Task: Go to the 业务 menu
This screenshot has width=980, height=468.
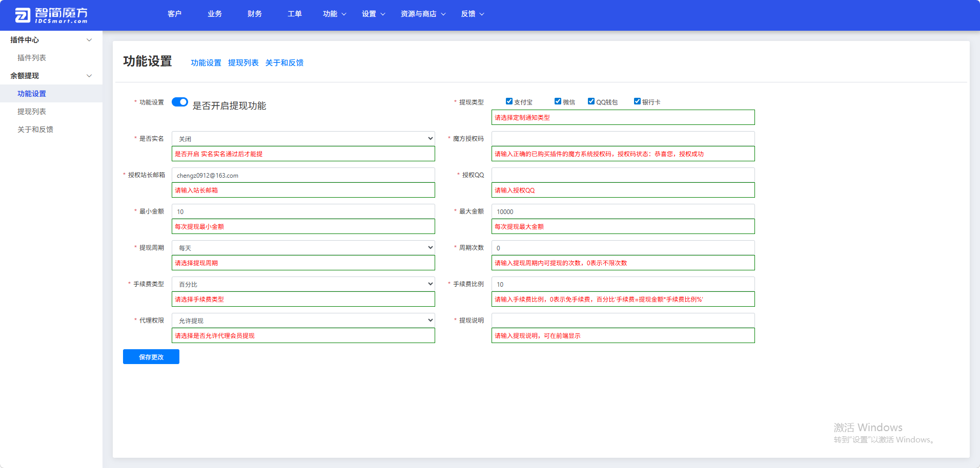Action: 215,14
